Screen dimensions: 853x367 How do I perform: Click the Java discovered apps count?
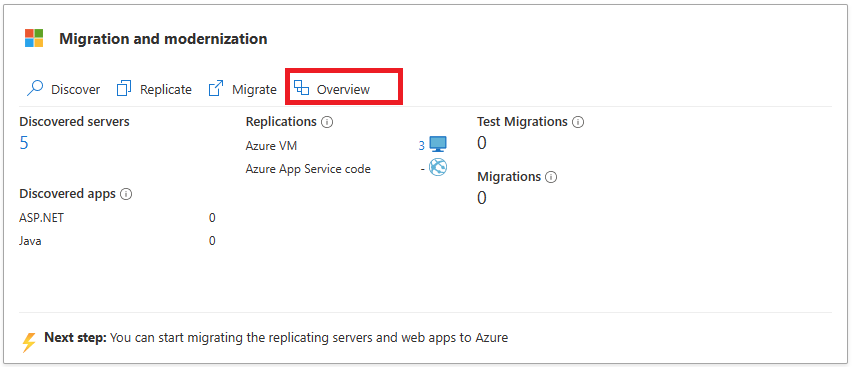pyautogui.click(x=212, y=241)
